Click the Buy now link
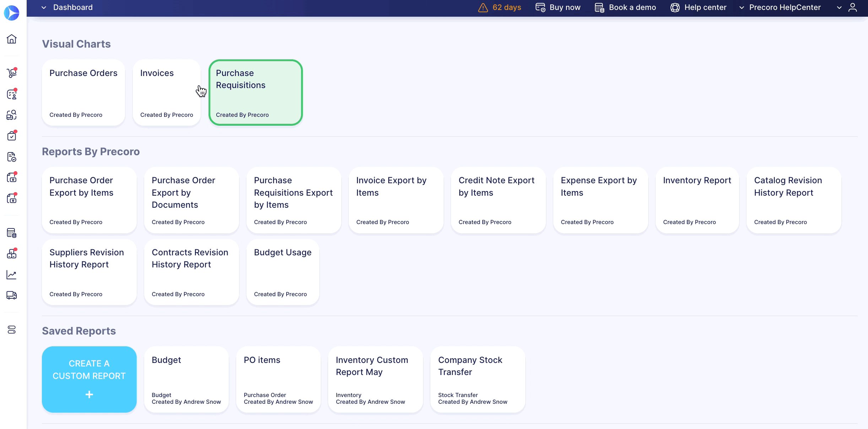 coord(565,7)
